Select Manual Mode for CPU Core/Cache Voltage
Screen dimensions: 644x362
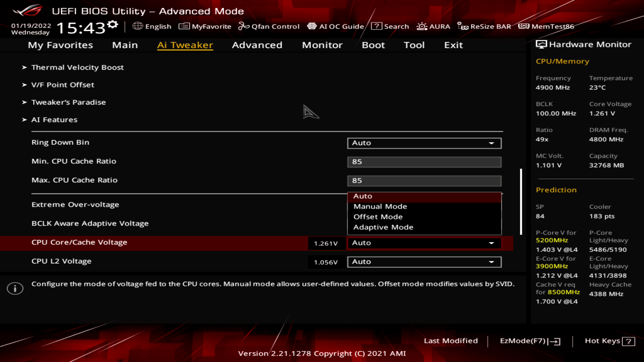[380, 206]
